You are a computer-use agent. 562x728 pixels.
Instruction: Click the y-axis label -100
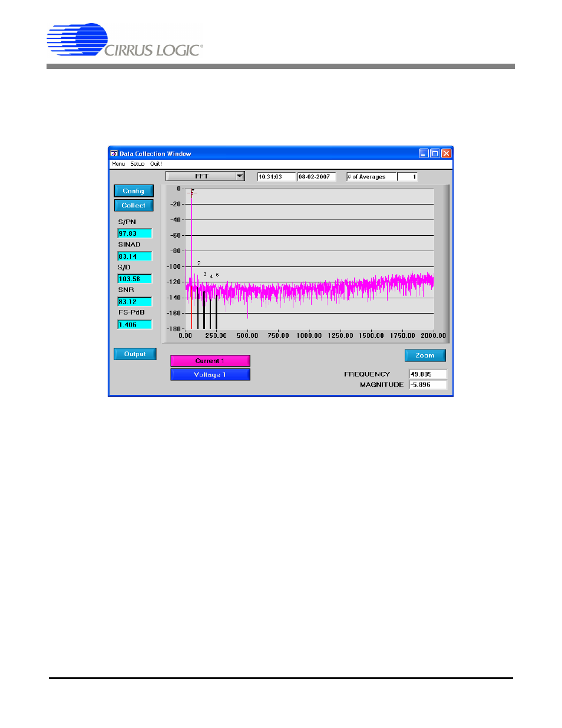[174, 266]
